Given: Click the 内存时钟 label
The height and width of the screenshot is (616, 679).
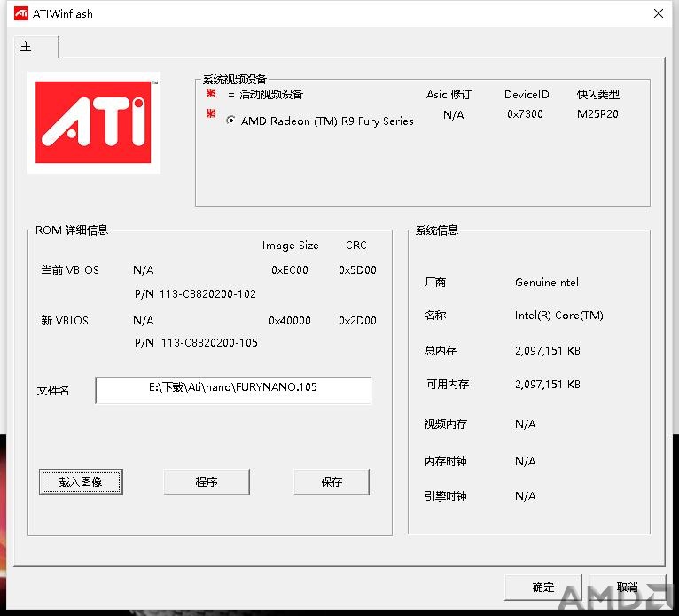Looking at the screenshot, I should [x=446, y=462].
